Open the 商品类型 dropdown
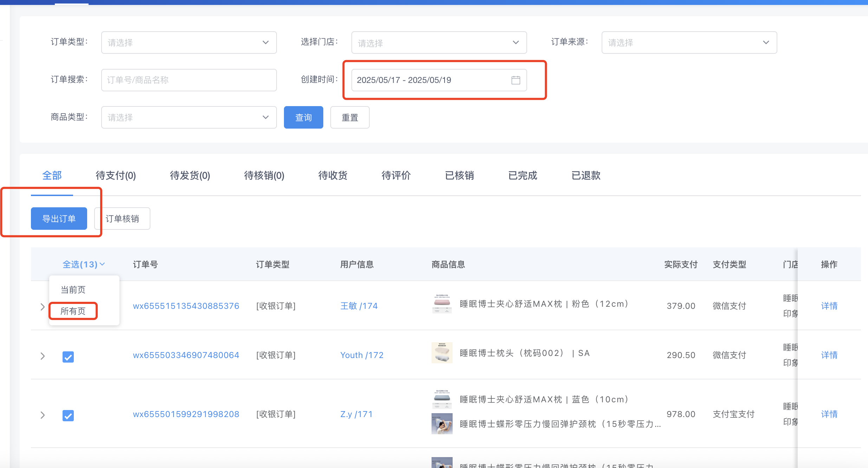This screenshot has width=868, height=468. 189,117
